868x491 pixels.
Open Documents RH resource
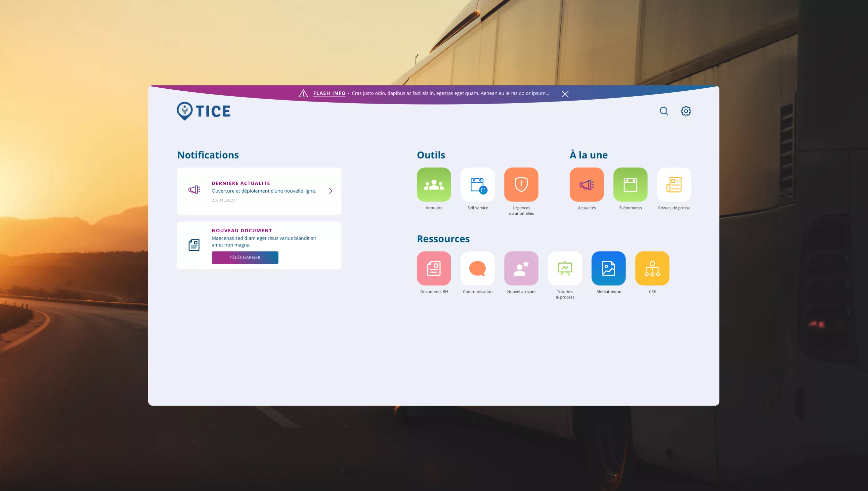pos(434,268)
